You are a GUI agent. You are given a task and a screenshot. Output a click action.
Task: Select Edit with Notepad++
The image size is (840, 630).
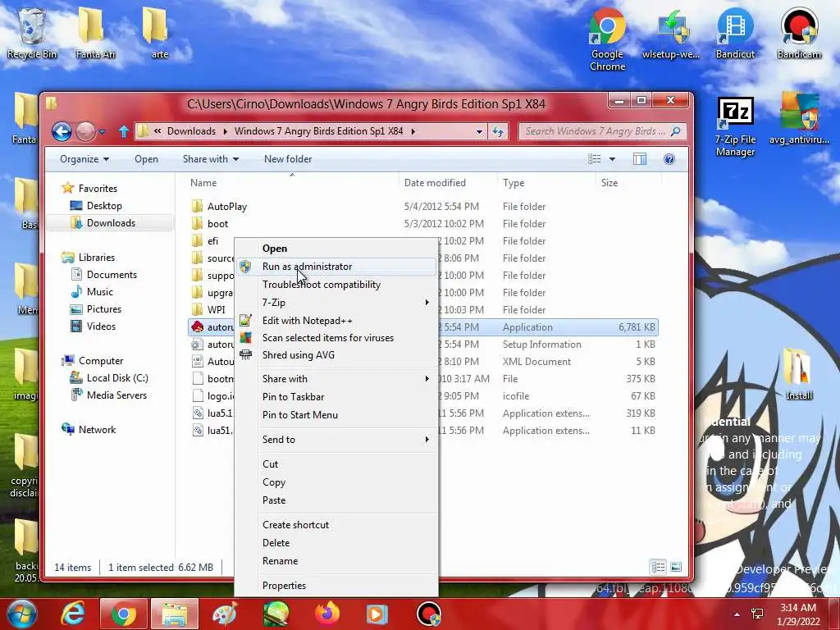click(336, 321)
